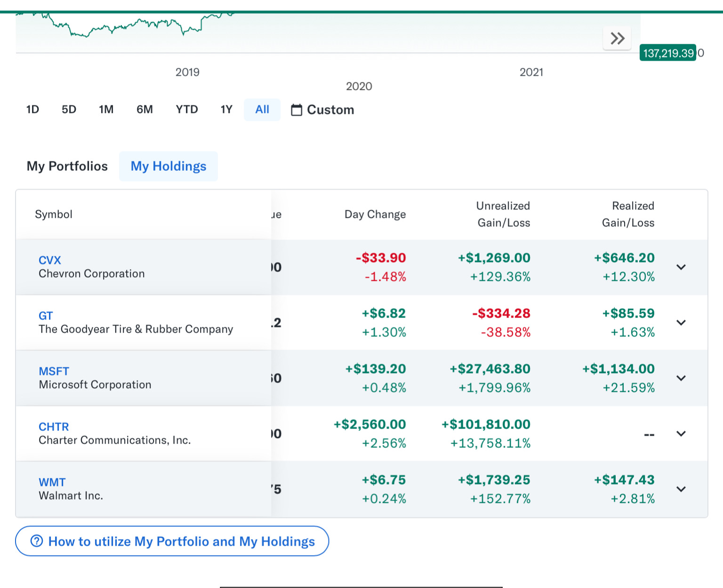
Task: Click the 137,219.39 chart value label
Action: coord(668,53)
